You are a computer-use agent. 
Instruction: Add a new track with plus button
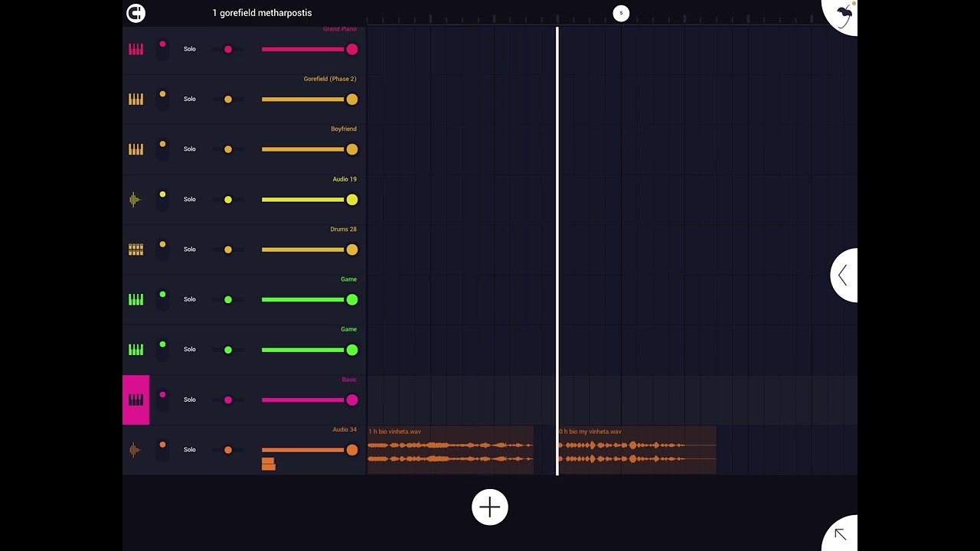coord(490,507)
